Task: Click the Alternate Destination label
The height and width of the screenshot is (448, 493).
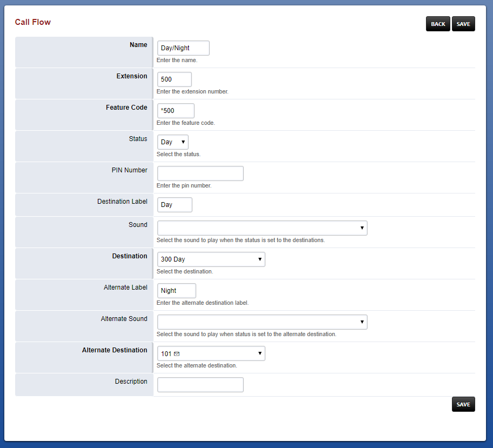Action: click(115, 350)
